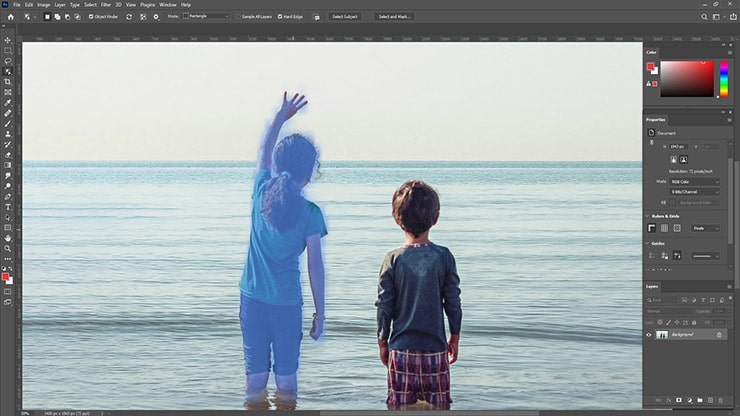The image size is (740, 416).
Task: Select the Lasso tool
Action: (x=8, y=61)
